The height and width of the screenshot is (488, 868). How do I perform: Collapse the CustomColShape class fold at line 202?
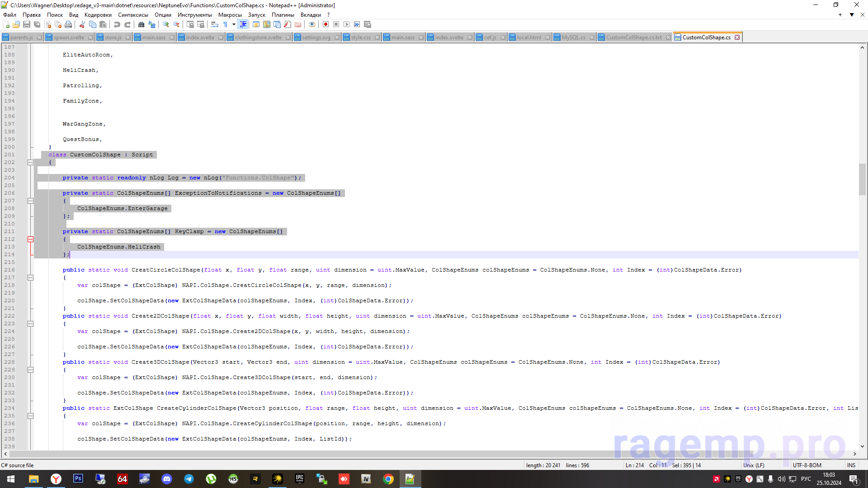[x=30, y=162]
